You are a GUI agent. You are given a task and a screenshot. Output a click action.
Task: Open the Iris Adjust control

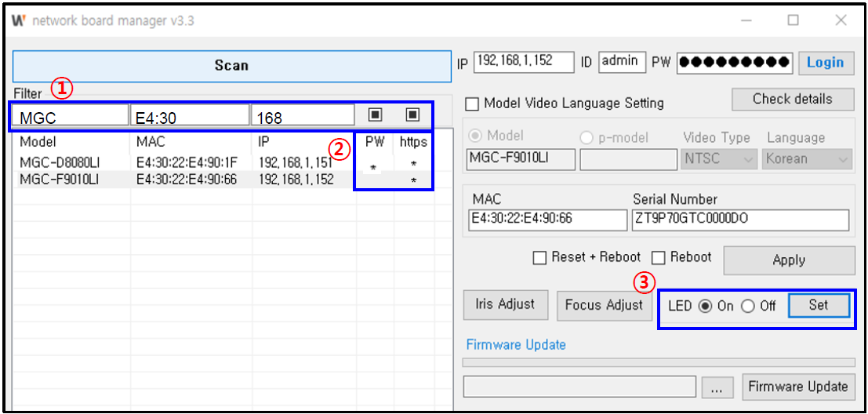[505, 304]
